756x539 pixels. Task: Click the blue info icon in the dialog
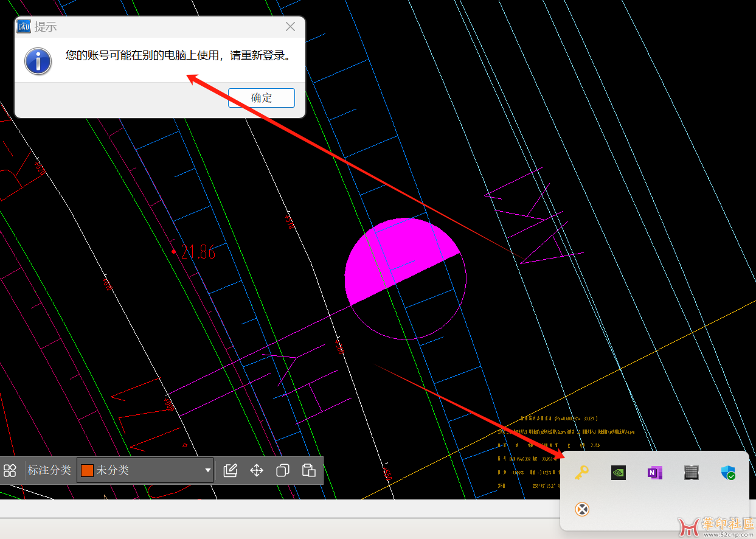(38, 61)
